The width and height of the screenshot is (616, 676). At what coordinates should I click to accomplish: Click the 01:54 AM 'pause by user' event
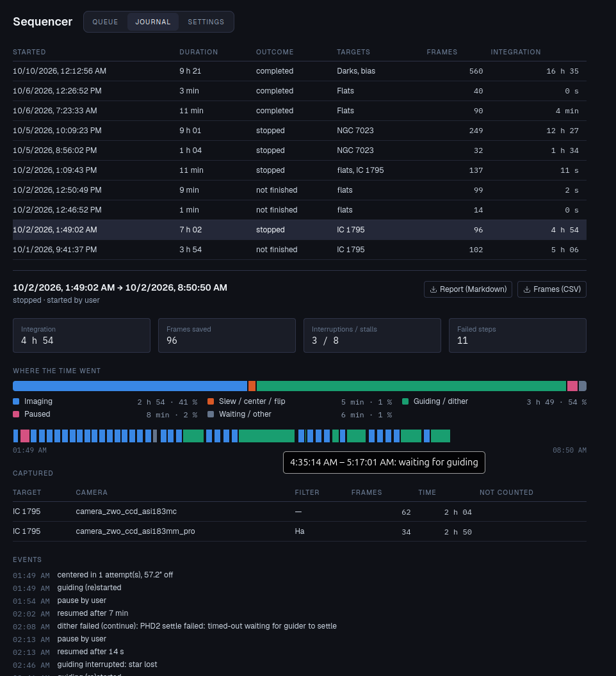[81, 600]
